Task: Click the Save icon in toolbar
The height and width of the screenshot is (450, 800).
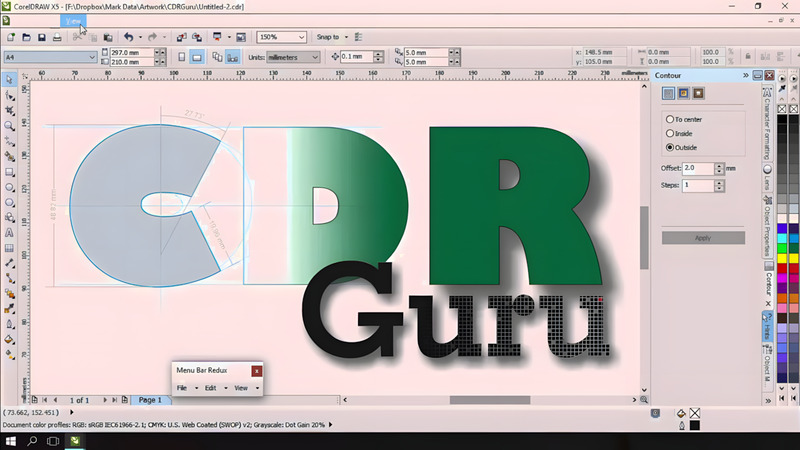Action: pyautogui.click(x=41, y=37)
